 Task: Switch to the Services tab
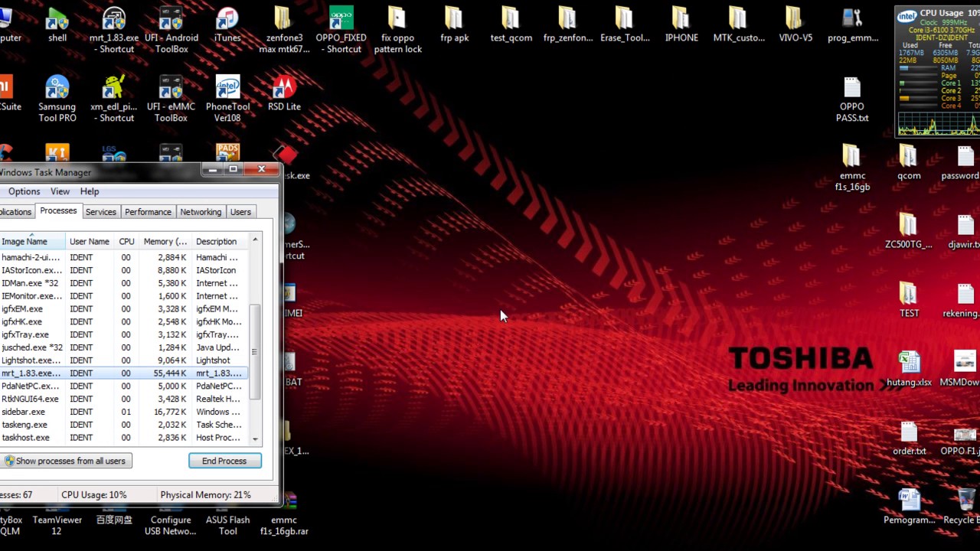(101, 212)
